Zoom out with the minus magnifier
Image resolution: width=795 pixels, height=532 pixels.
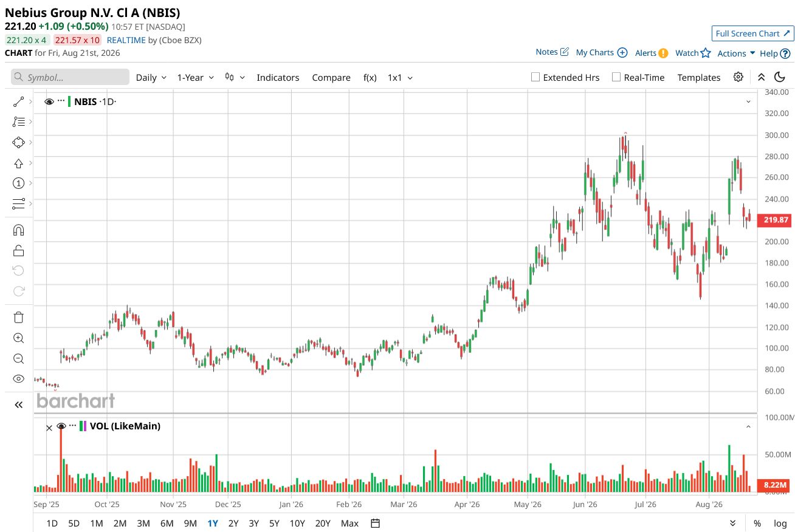pyautogui.click(x=18, y=358)
